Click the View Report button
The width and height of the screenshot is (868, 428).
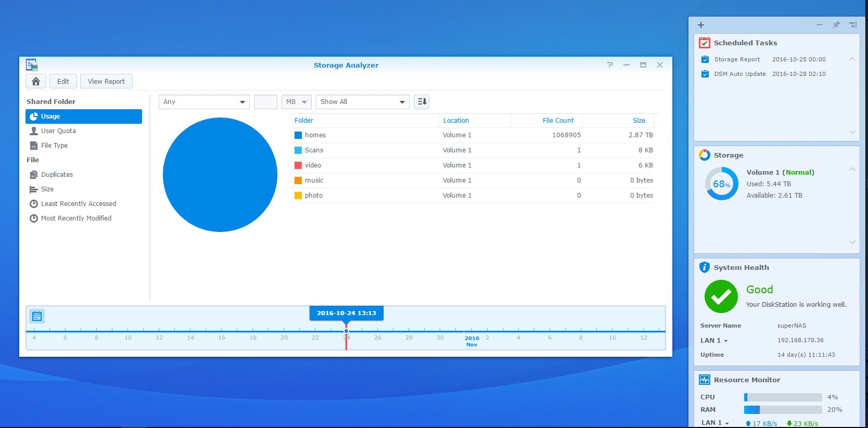tap(106, 81)
